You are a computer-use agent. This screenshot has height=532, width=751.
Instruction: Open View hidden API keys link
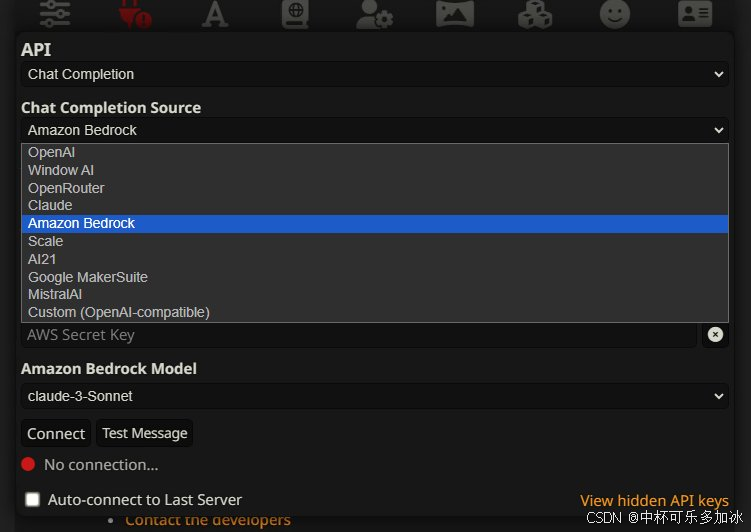pyautogui.click(x=654, y=500)
